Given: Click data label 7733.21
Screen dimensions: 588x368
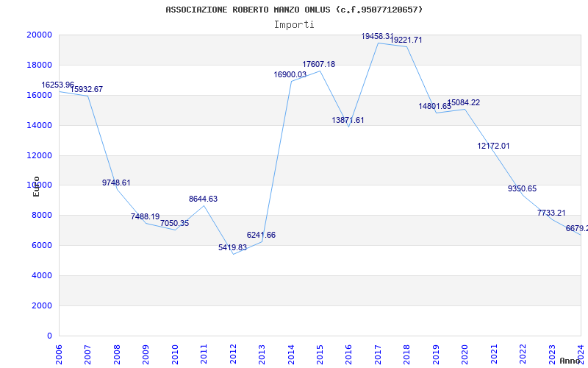Looking at the screenshot, I should (551, 213).
